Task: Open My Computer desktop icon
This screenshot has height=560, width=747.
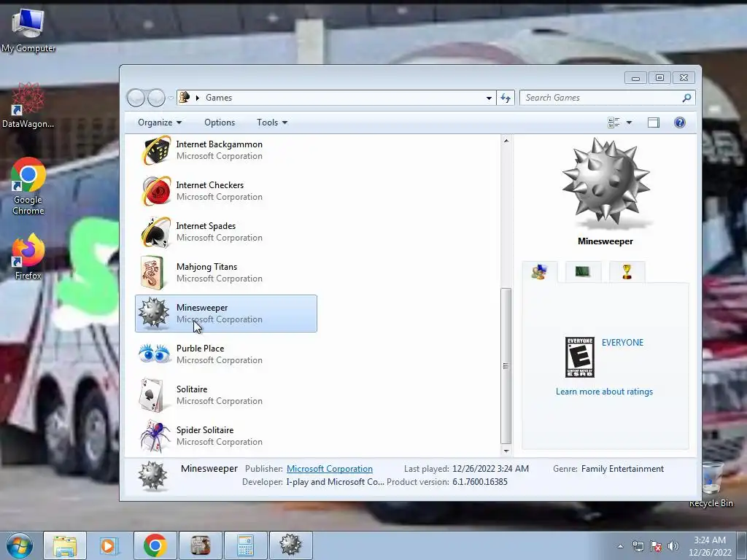Action: point(28,29)
